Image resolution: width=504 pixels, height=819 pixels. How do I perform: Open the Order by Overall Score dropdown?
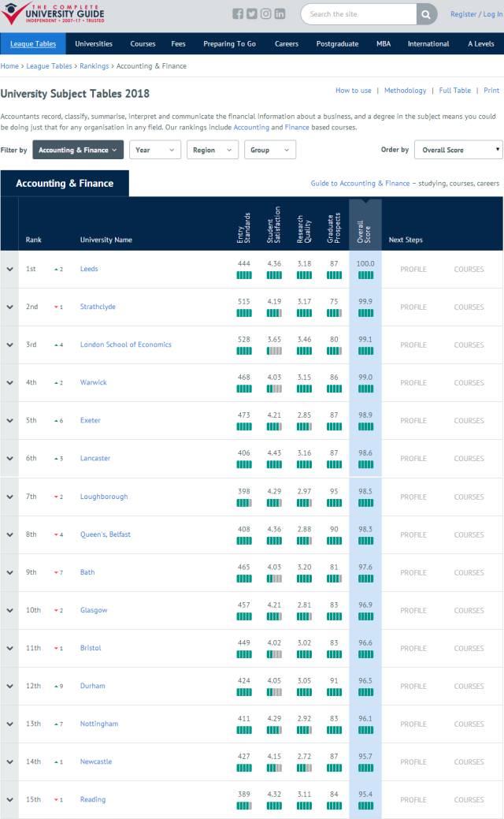coord(458,150)
